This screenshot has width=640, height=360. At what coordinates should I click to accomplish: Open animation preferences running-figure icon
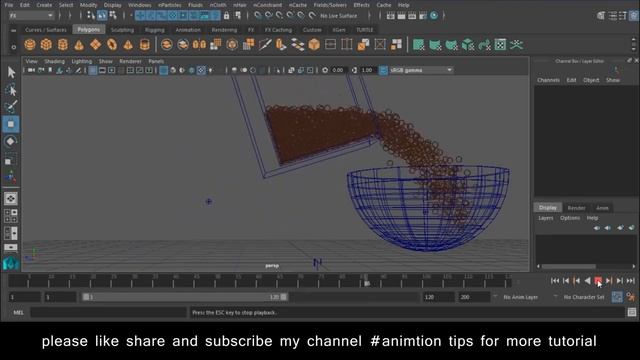pyautogui.click(x=631, y=297)
